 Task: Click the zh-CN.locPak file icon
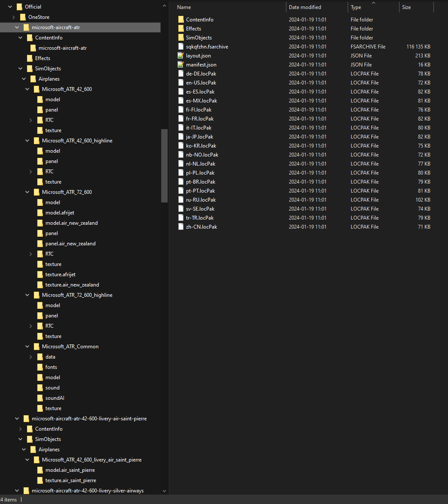(x=181, y=226)
